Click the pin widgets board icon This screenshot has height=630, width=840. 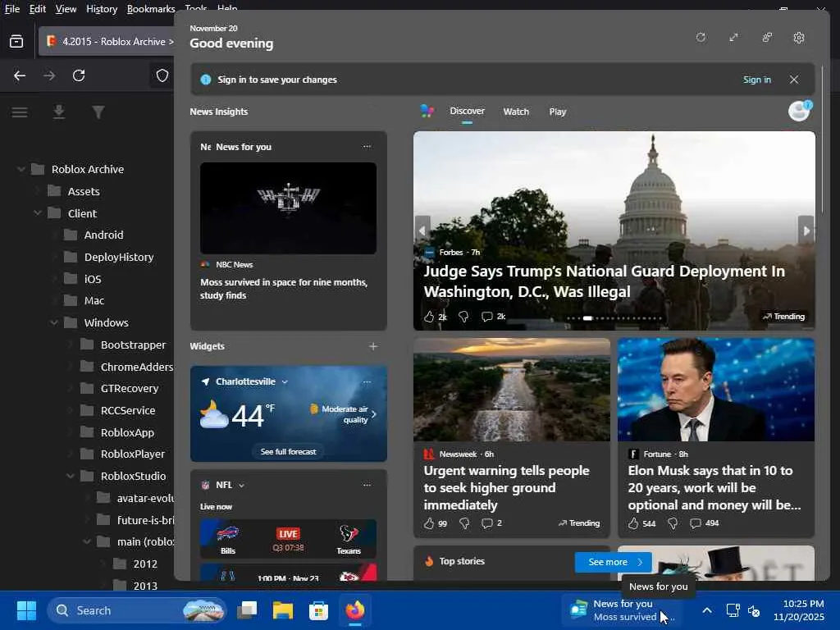(x=767, y=38)
